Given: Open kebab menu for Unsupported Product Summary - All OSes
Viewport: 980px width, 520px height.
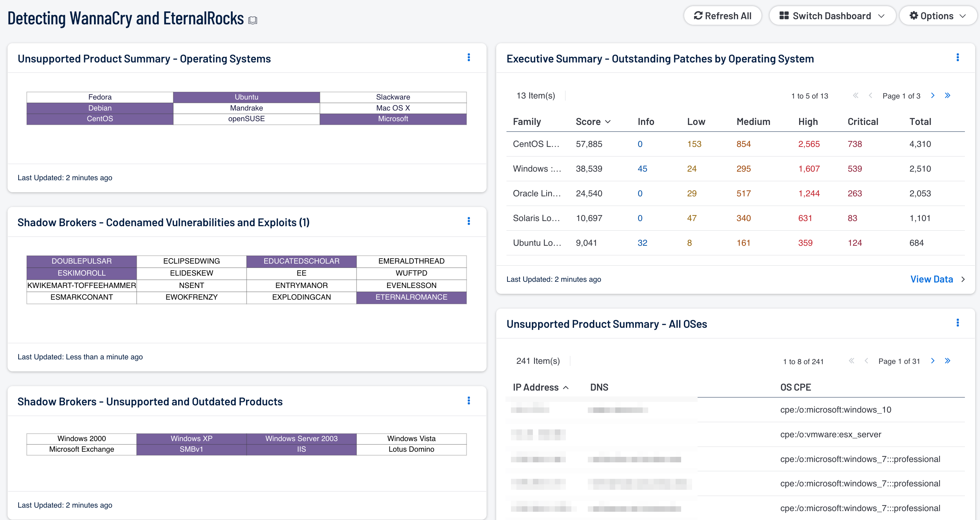Looking at the screenshot, I should [x=958, y=323].
